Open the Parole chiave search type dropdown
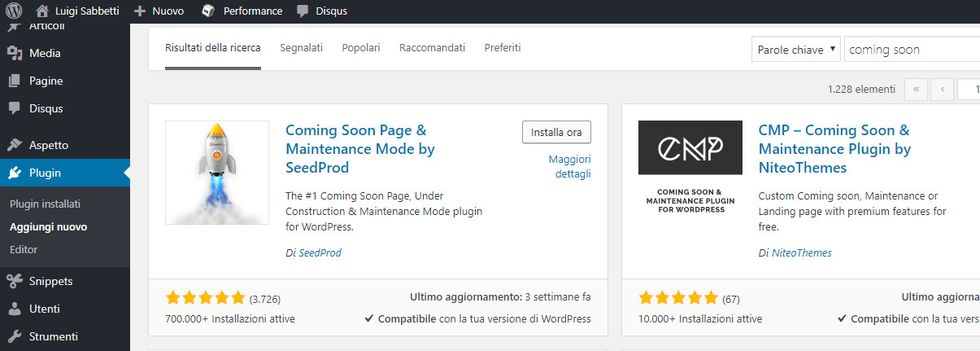 (x=796, y=50)
